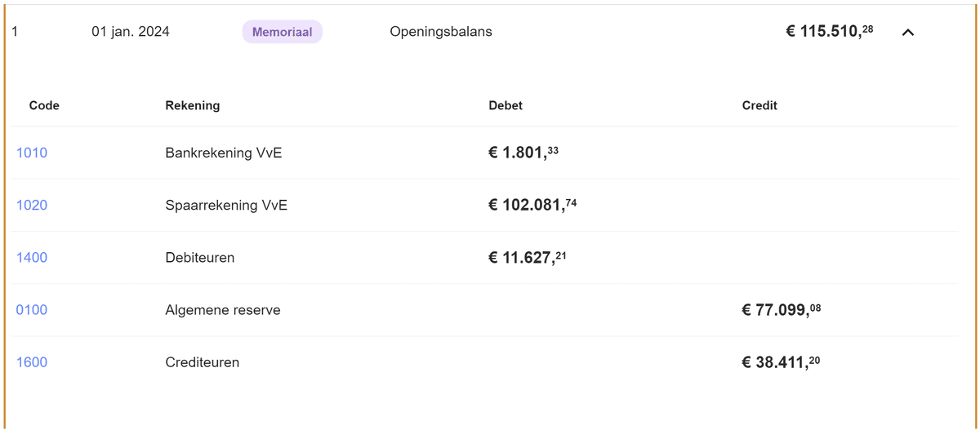The width and height of the screenshot is (980, 430).
Task: Click the Rekening column header
Action: 192,105
